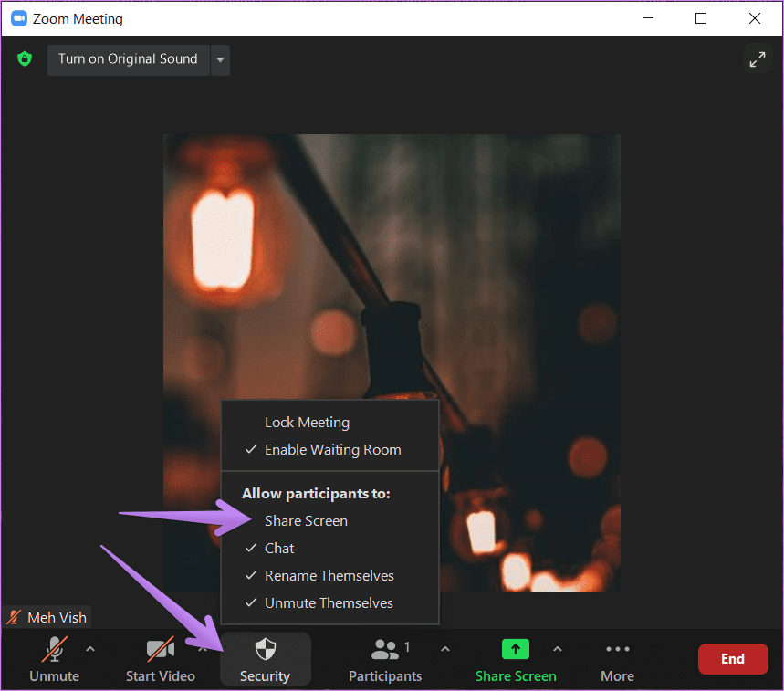Click the muted mic icon beside Meh Vish
This screenshot has width=784, height=691.
click(12, 616)
